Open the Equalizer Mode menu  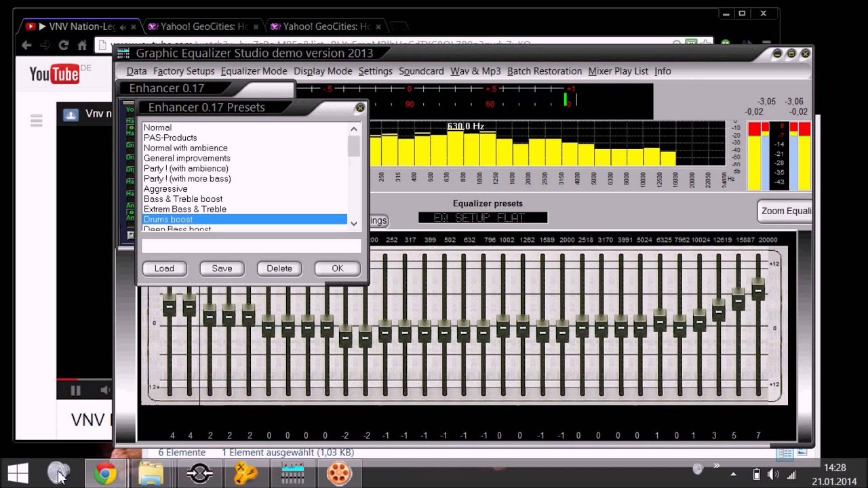[x=254, y=71]
